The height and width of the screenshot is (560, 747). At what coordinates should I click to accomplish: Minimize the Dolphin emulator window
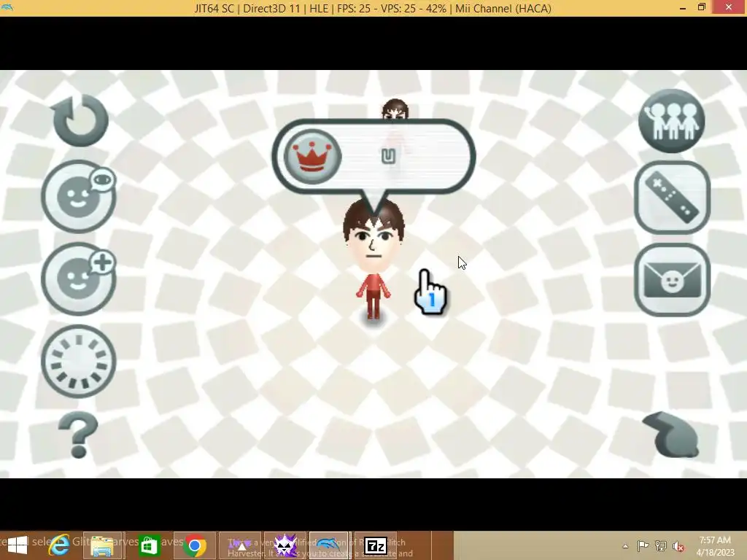(x=683, y=8)
